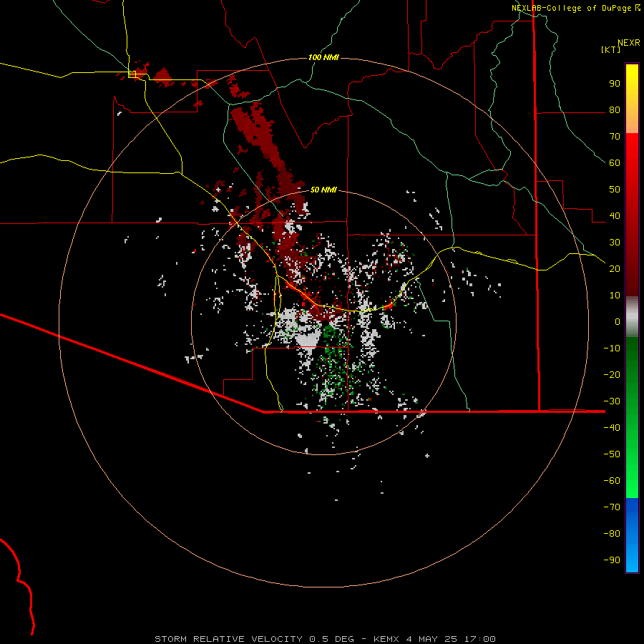This screenshot has height=644, width=644.
Task: Click the 30 label on velocity scale
Action: tap(615, 243)
